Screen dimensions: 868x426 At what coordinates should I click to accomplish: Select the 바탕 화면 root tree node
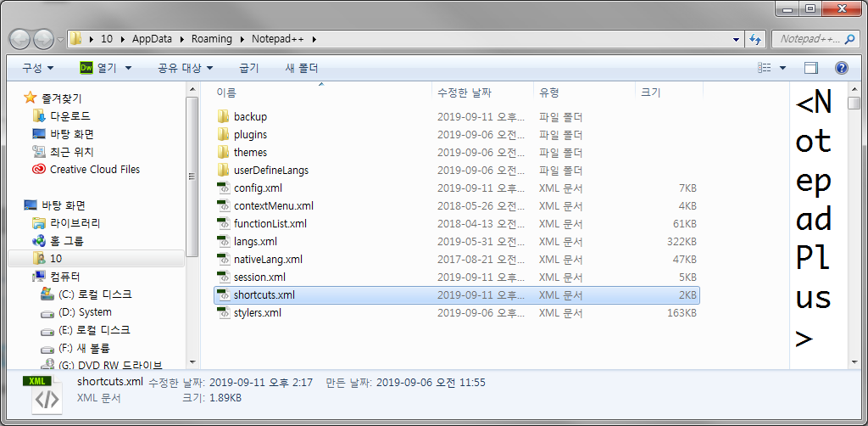click(63, 205)
